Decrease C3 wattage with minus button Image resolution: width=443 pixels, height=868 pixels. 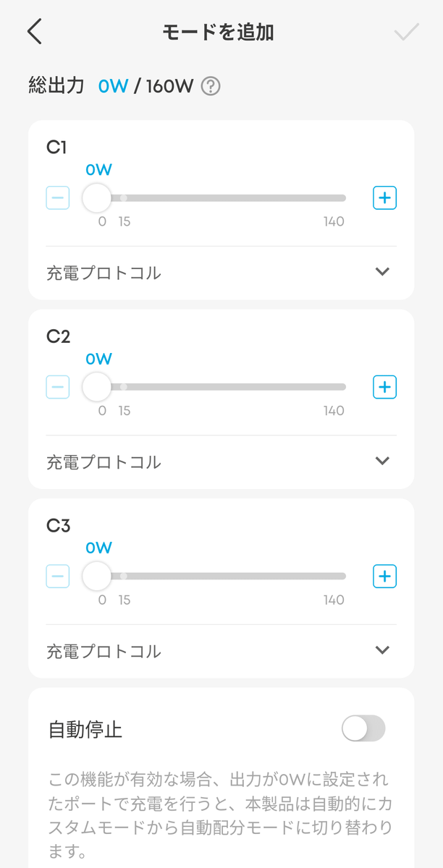[58, 576]
